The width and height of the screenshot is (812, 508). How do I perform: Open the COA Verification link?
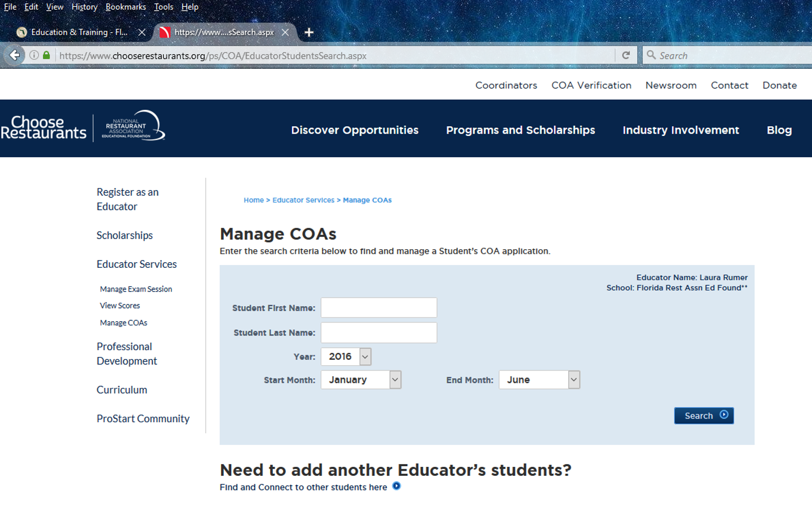591,85
